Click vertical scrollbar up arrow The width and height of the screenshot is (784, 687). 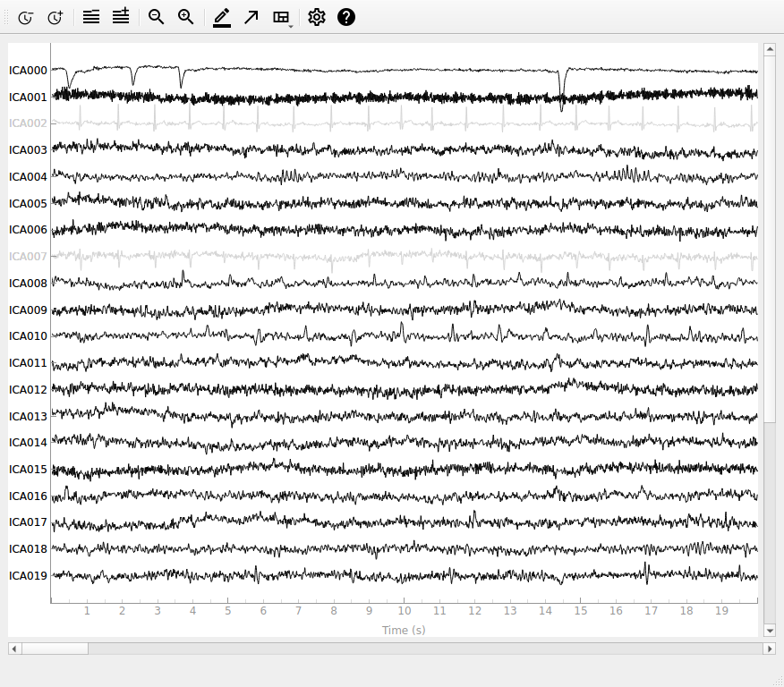point(770,49)
